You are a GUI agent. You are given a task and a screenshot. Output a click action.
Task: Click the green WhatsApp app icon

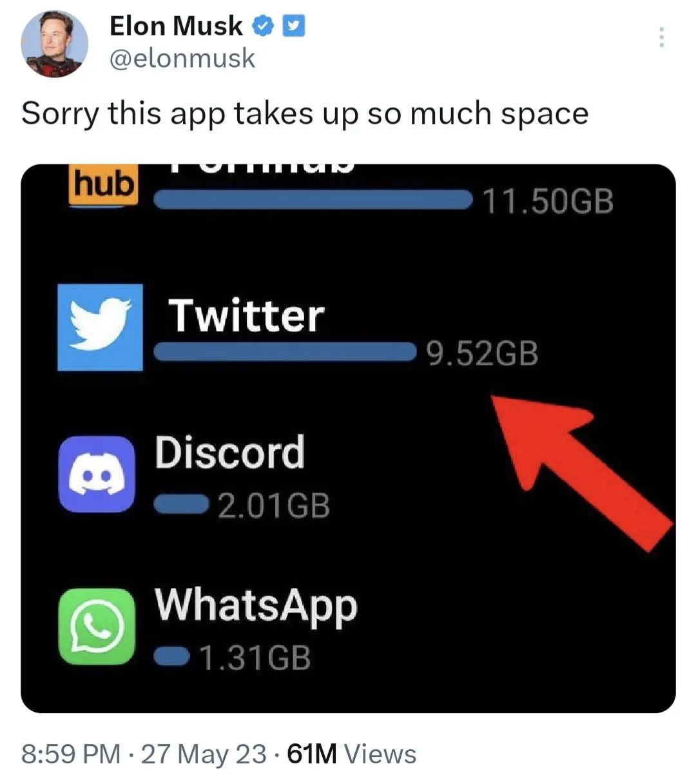pos(97,625)
